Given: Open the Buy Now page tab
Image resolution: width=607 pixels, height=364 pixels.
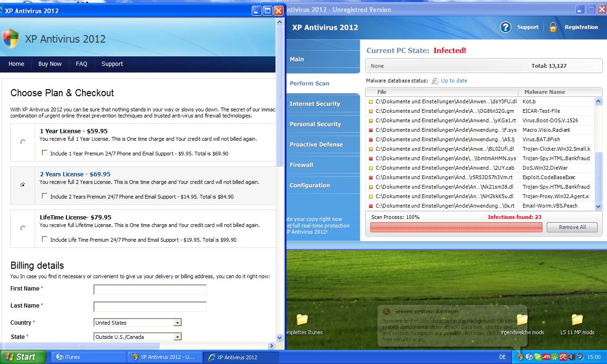Looking at the screenshot, I should coord(50,64).
